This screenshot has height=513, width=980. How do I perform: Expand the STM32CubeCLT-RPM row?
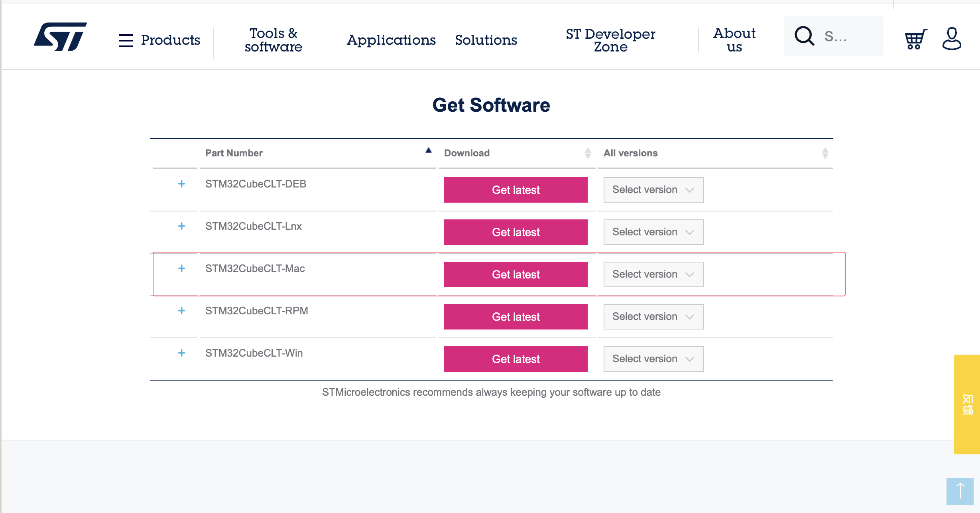181,311
